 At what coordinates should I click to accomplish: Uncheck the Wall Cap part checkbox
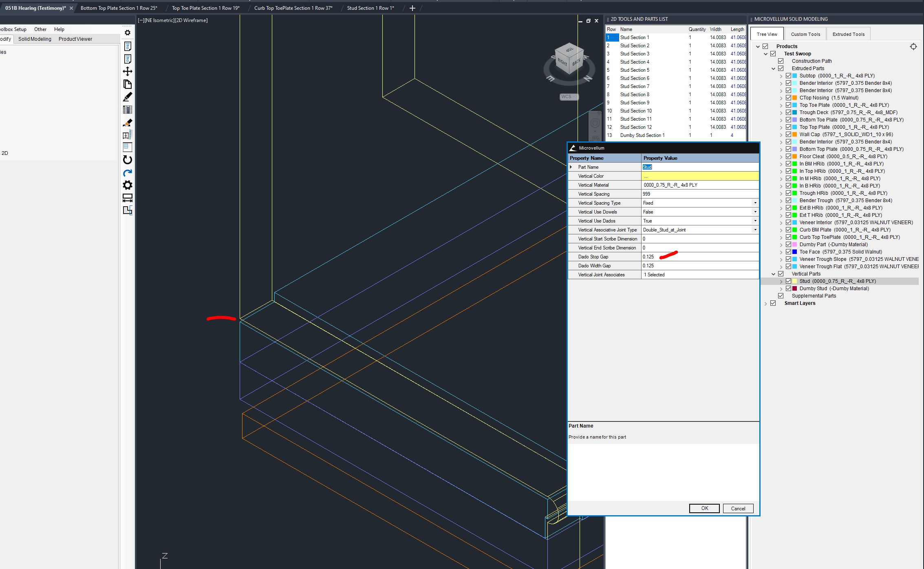[x=788, y=135]
